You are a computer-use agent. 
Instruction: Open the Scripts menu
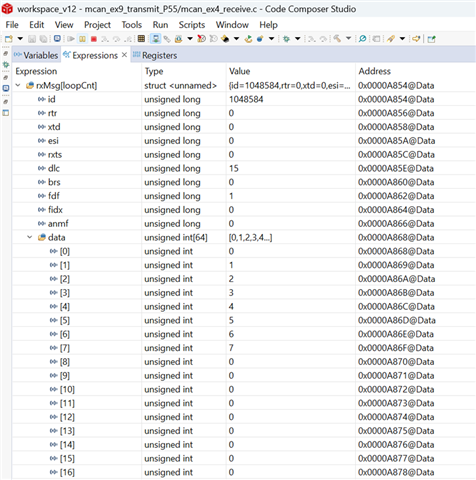click(192, 25)
